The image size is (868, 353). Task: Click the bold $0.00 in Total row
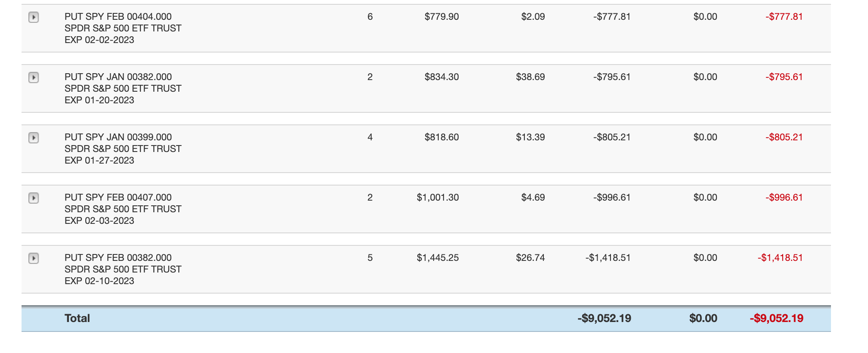[x=703, y=319]
